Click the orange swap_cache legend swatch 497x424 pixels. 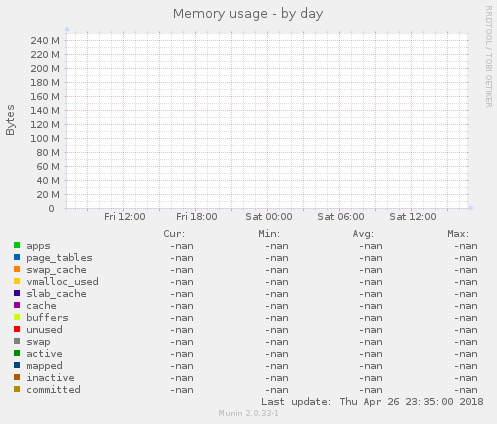pyautogui.click(x=17, y=269)
